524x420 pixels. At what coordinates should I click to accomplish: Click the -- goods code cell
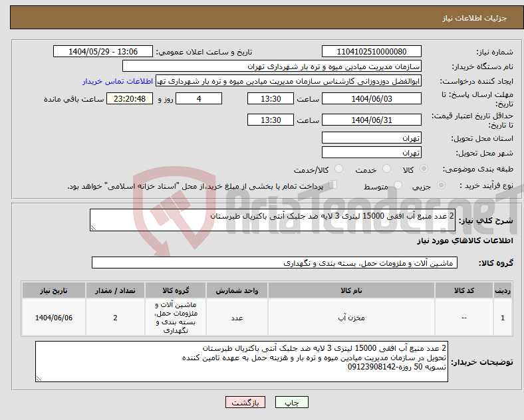464,318
